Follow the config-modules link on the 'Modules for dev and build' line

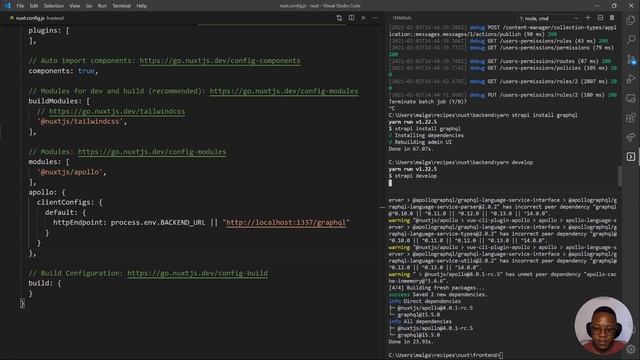click(284, 91)
